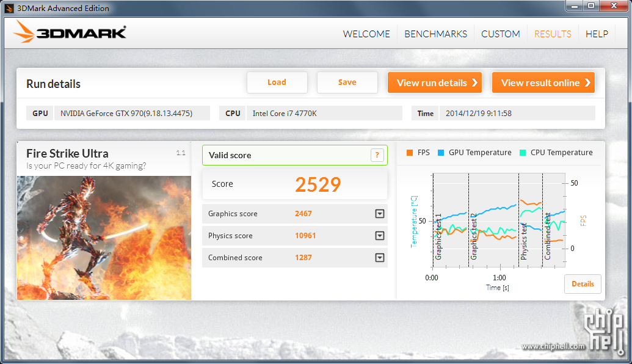Click the benchmark version number 1.1
This screenshot has height=364, width=632.
(x=181, y=153)
